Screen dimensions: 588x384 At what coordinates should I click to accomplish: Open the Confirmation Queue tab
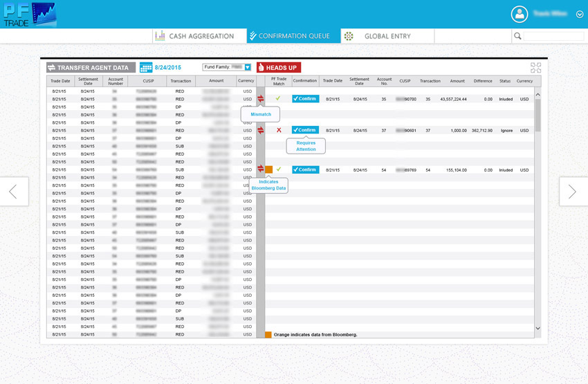coord(293,36)
